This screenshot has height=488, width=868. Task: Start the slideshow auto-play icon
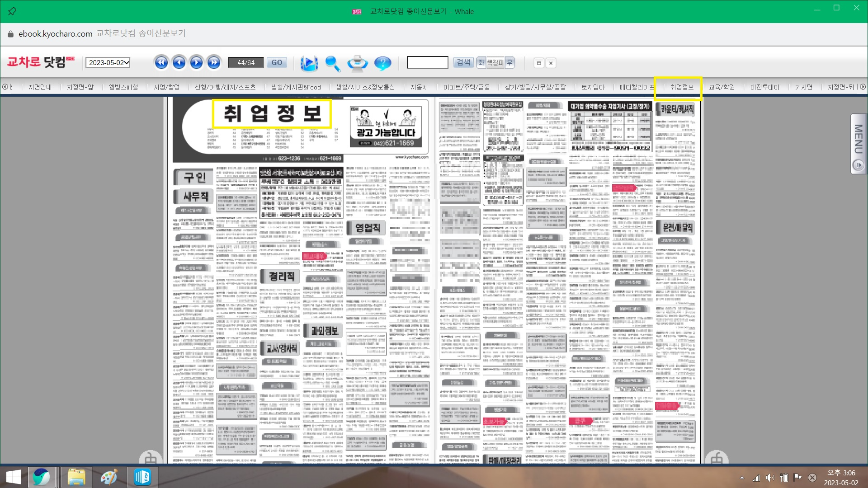coord(309,63)
